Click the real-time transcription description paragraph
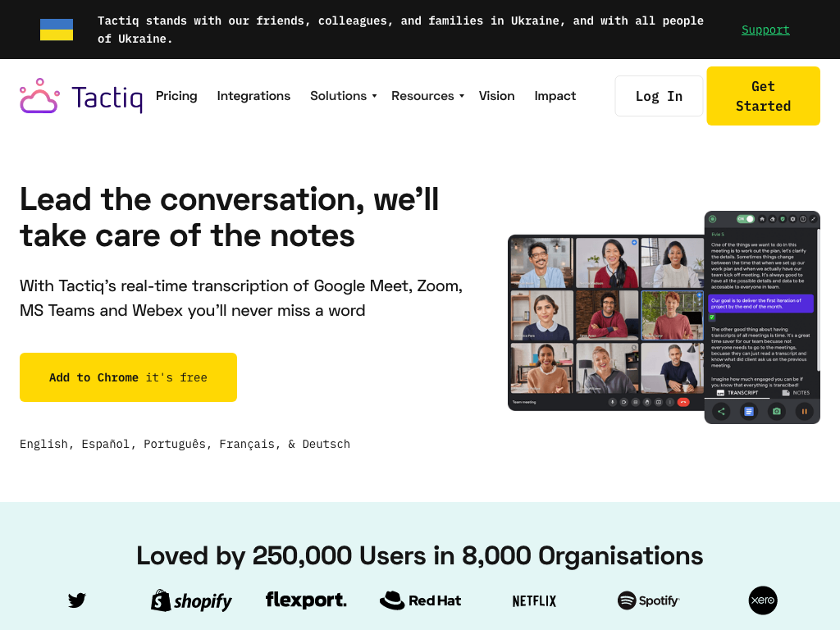Image resolution: width=840 pixels, height=630 pixels. tap(241, 299)
